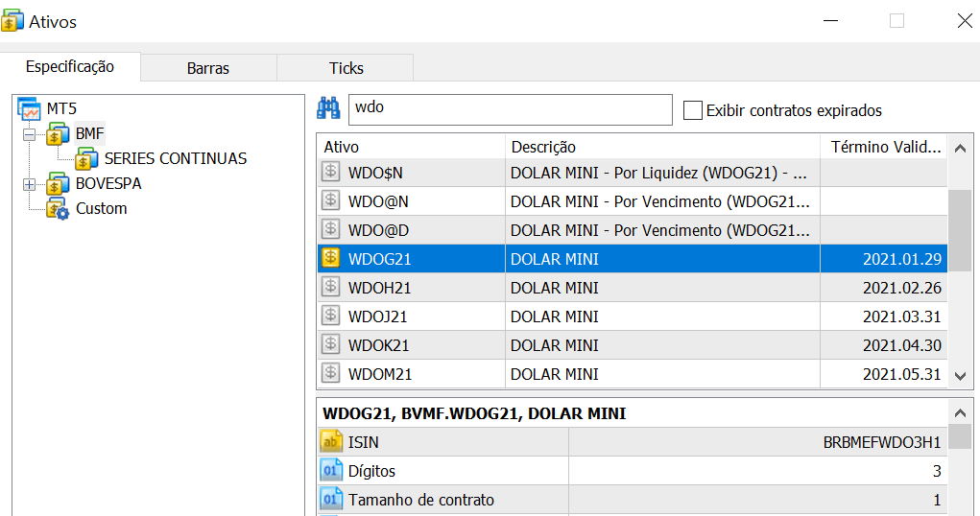This screenshot has height=516, width=980.
Task: Click the symbol icon of WDOJ21 row
Action: coord(330,316)
